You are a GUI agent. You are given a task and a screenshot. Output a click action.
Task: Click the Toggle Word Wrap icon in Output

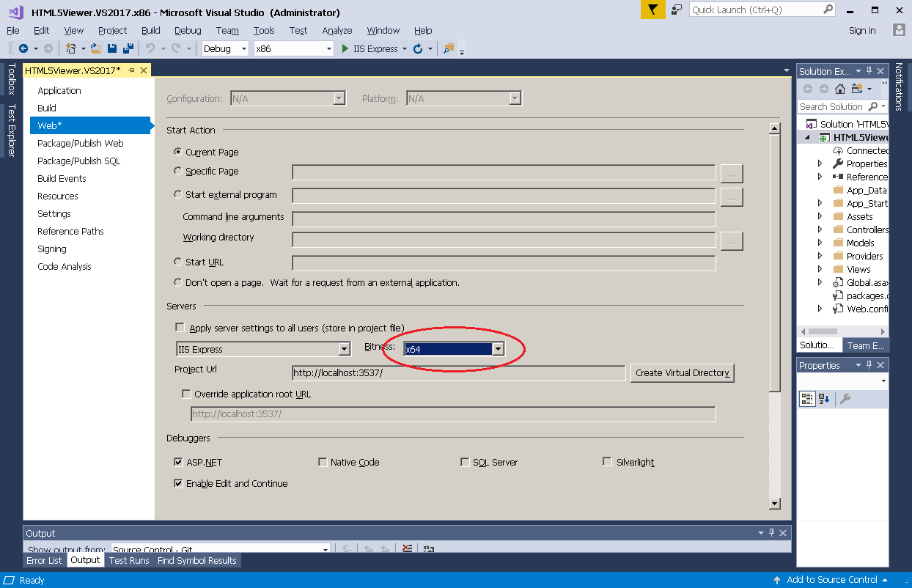coord(429,548)
